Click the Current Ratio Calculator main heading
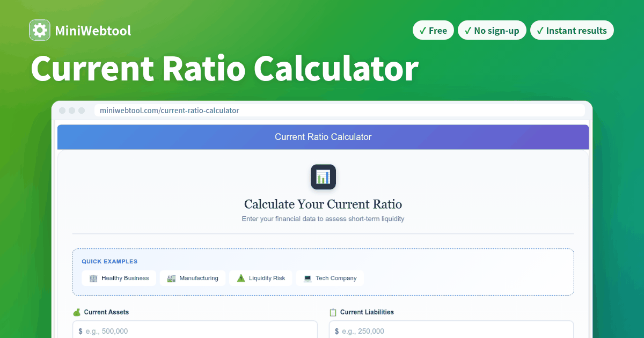644x338 pixels. (x=224, y=68)
